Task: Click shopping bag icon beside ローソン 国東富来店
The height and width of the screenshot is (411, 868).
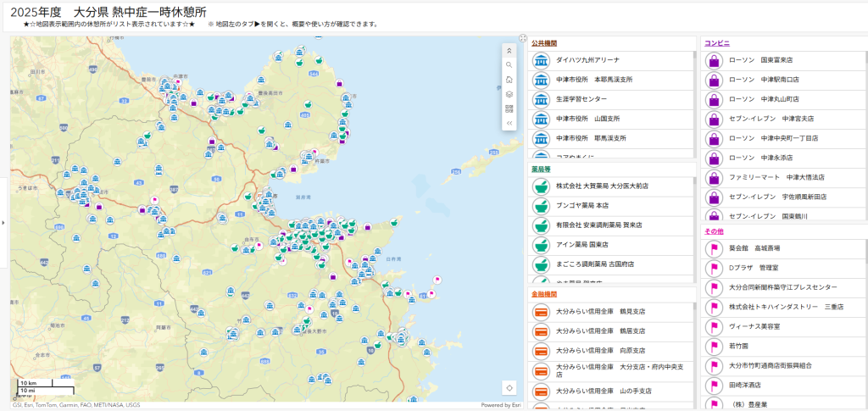Action: 714,60
